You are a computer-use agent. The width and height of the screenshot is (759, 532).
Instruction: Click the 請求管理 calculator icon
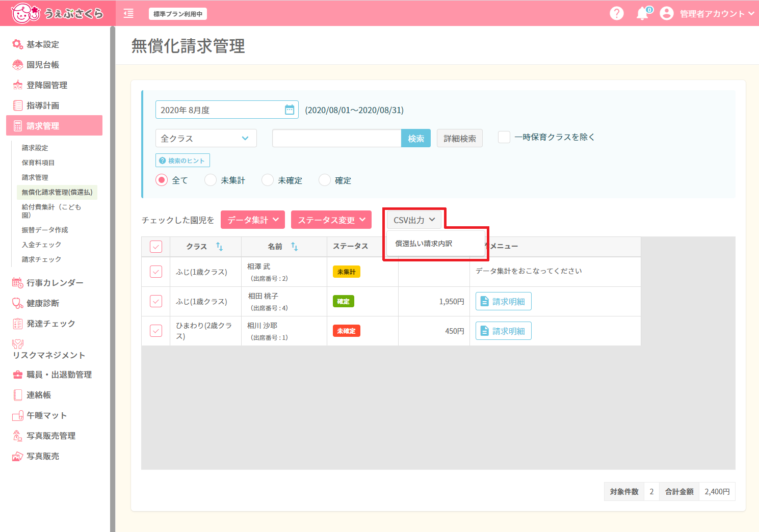click(x=18, y=126)
